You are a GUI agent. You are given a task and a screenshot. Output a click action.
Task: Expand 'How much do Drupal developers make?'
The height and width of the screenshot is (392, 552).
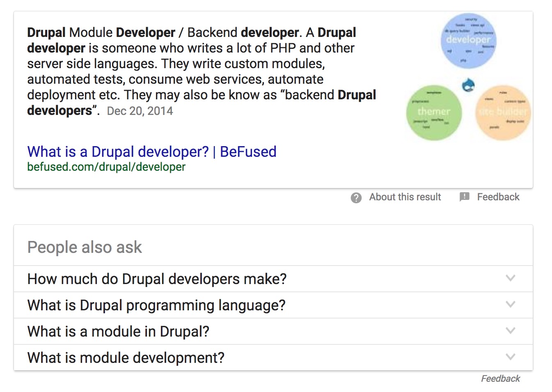pyautogui.click(x=273, y=279)
